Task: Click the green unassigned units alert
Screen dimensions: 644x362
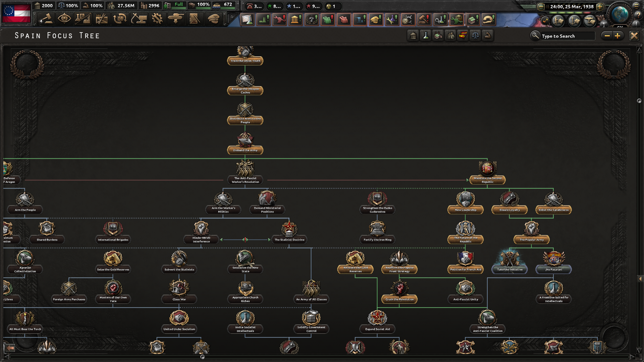Action: pos(328,19)
